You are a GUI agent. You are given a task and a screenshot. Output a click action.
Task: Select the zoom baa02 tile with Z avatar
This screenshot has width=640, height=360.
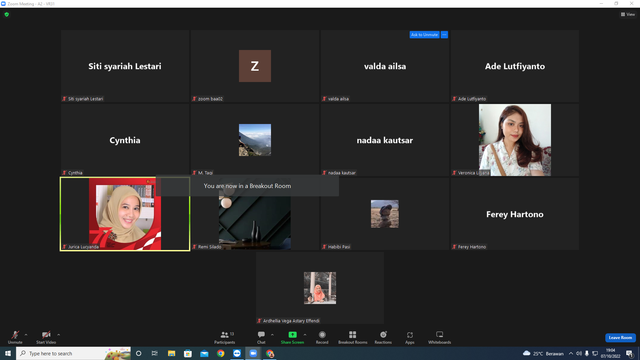tap(255, 66)
